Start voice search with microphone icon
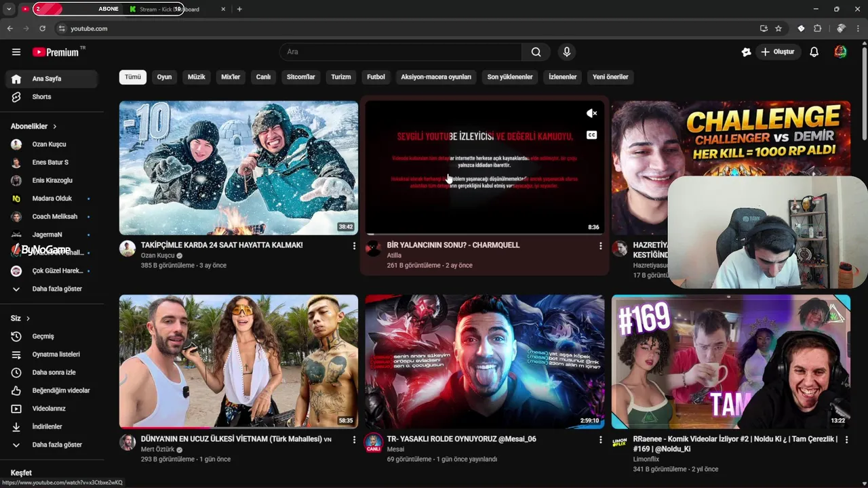Image resolution: width=868 pixels, height=488 pixels. [567, 52]
